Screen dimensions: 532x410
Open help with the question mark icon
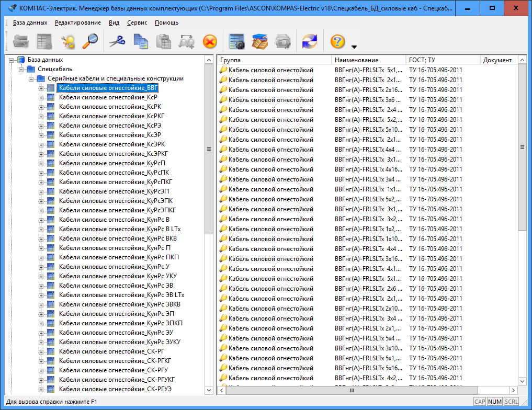pos(337,41)
